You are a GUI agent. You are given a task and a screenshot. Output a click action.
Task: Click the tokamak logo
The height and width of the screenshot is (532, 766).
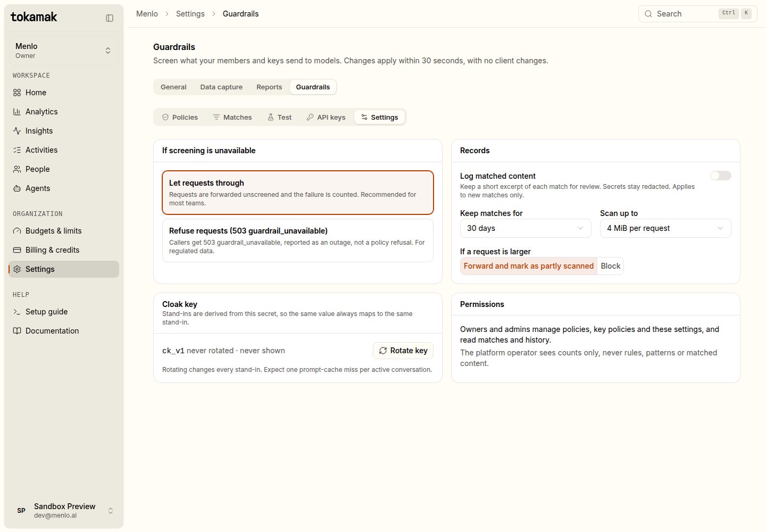pos(34,17)
